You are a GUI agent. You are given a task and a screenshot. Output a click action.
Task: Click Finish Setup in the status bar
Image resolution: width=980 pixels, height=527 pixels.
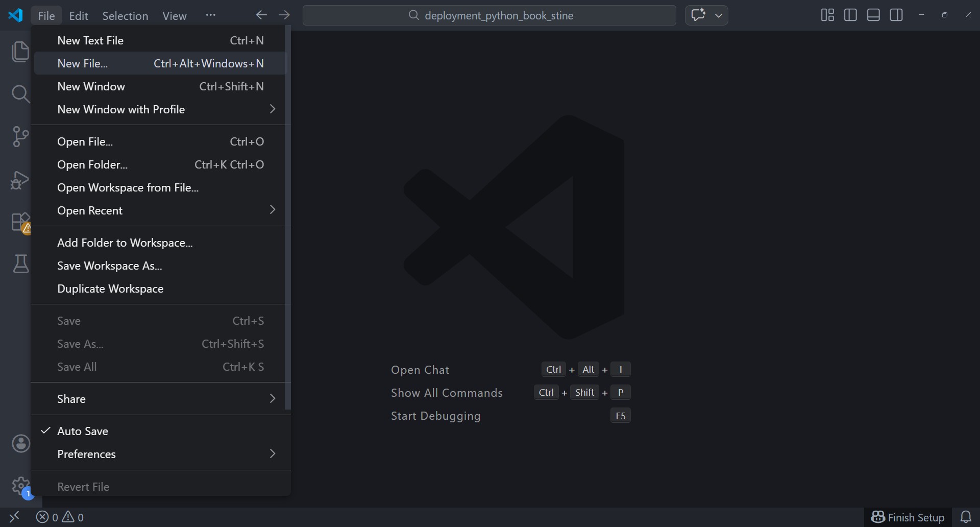(908, 517)
